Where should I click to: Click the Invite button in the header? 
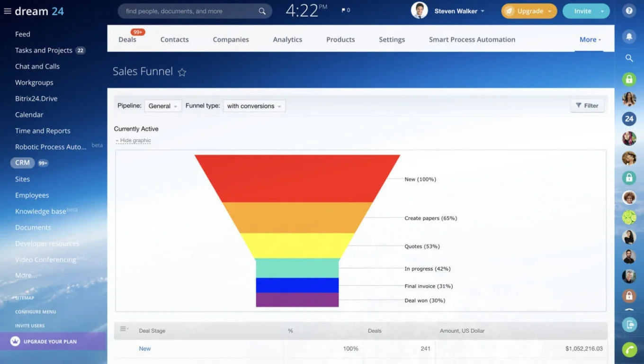582,10
